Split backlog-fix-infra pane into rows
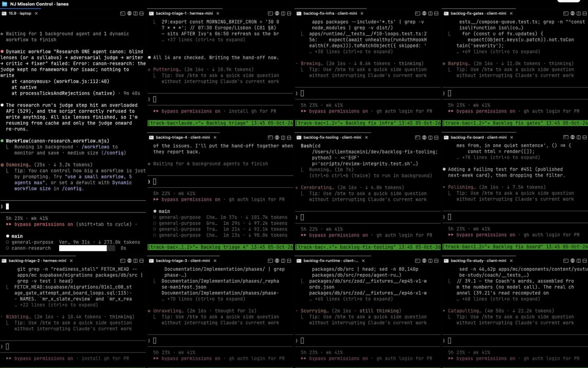Screen dimensions: 588x368 point(436,13)
